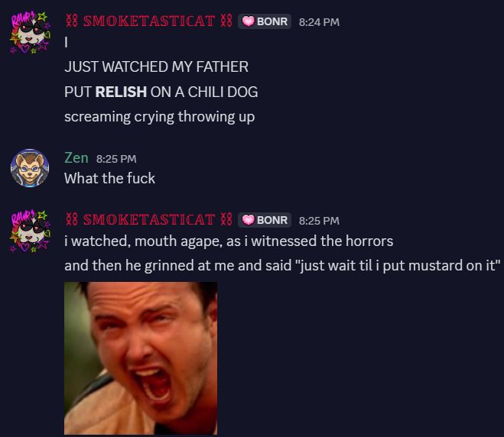Click the green Zen username
This screenshot has width=504, height=437.
[76, 157]
